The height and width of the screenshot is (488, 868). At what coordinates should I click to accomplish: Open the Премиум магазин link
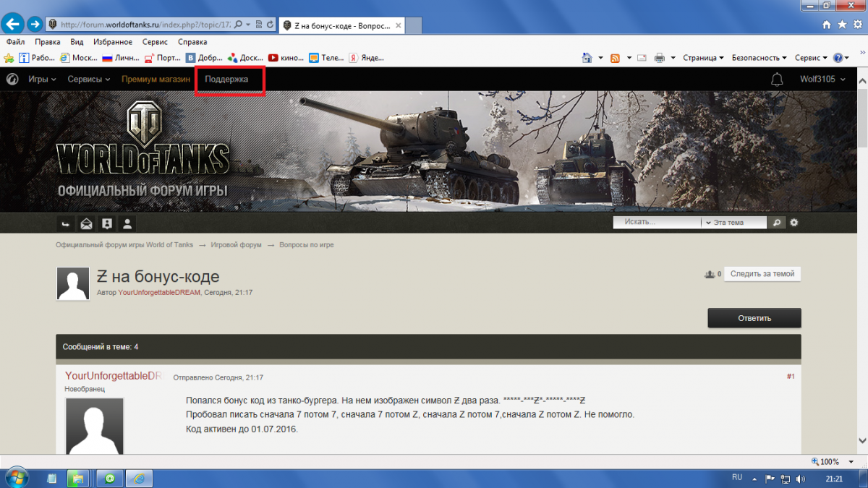tap(156, 79)
